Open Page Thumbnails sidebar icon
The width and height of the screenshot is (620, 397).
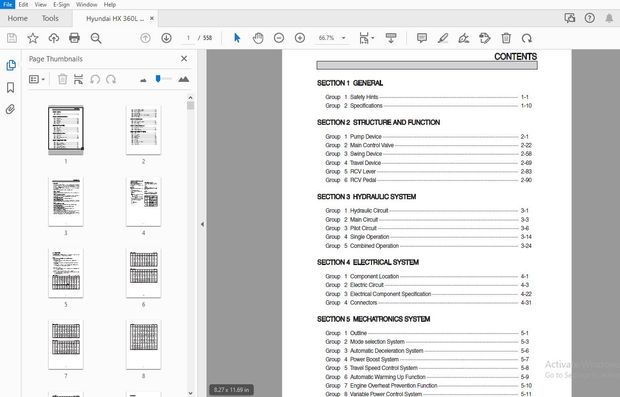pyautogui.click(x=11, y=65)
